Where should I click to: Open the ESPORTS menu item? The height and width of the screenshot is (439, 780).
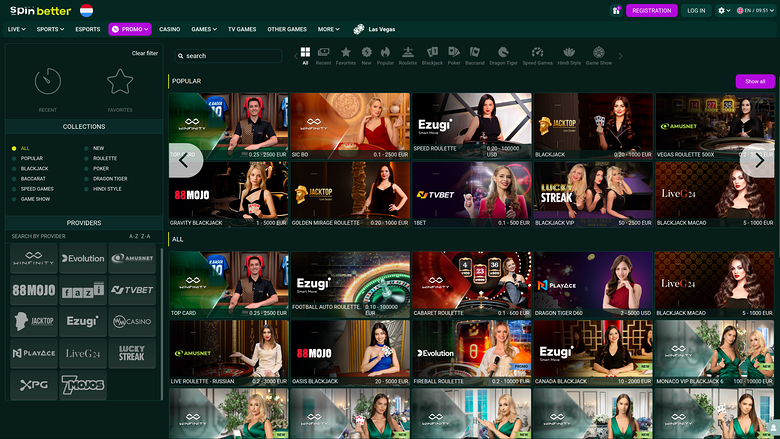coord(88,29)
